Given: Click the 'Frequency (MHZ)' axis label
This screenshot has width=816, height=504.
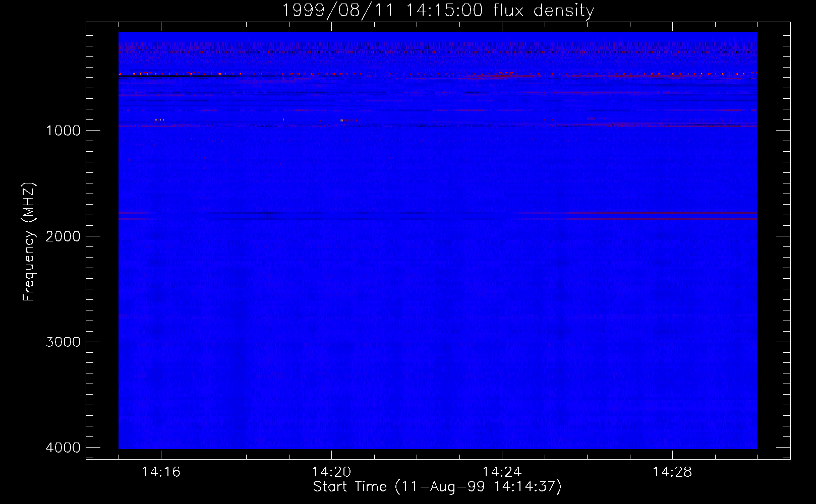Looking at the screenshot, I should [x=29, y=241].
